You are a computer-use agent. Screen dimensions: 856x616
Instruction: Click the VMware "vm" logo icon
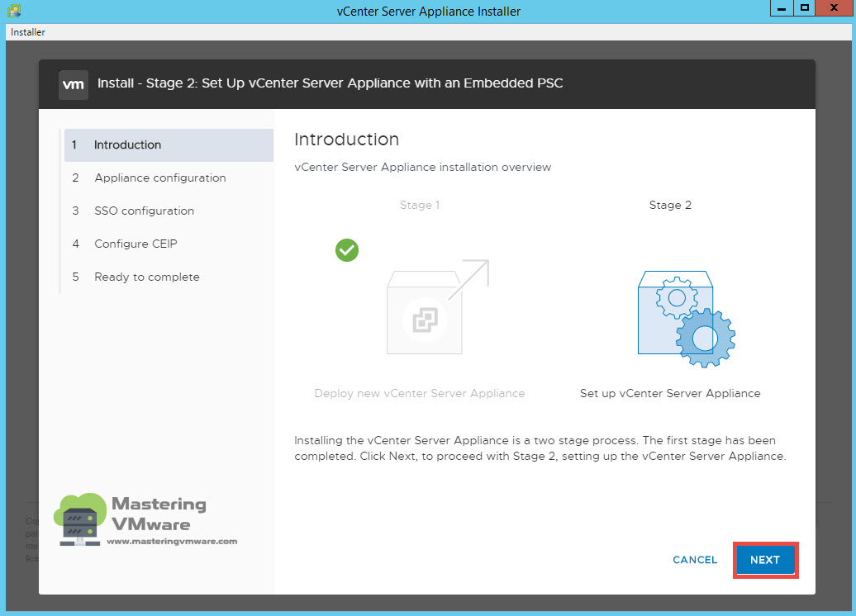point(74,84)
